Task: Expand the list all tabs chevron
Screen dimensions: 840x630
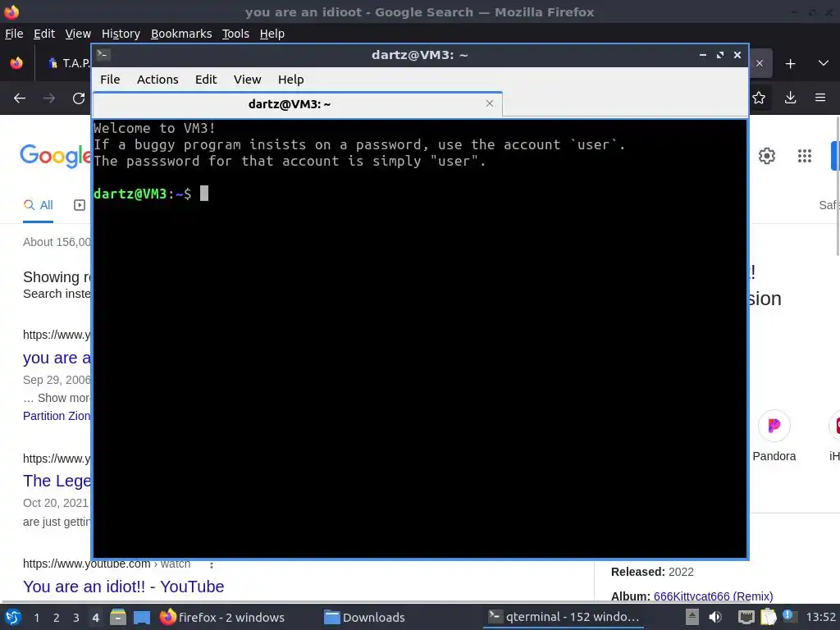Action: tap(824, 63)
